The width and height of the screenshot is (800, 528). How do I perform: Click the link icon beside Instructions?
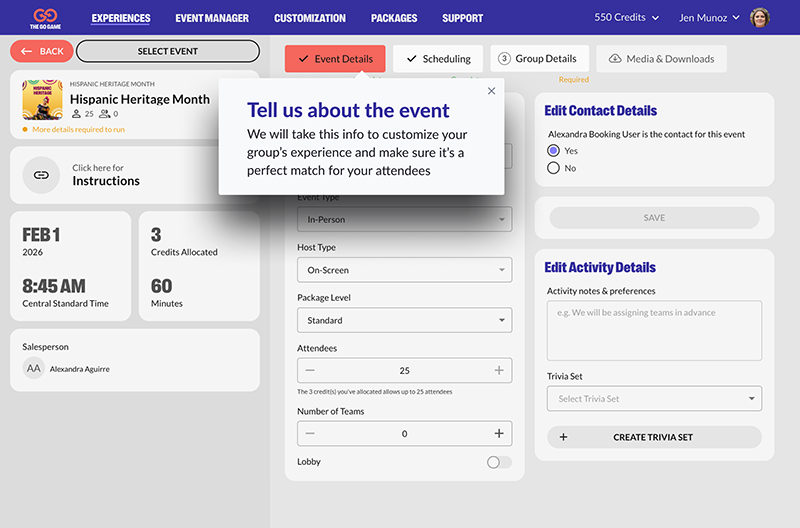click(41, 174)
